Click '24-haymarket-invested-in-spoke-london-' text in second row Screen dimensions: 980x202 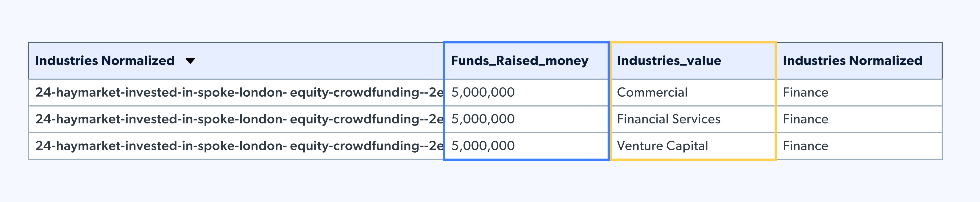pos(161,119)
